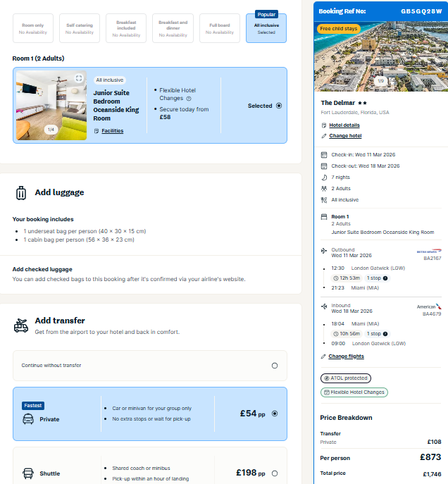Click the Total price £1,746
Viewport: 448px width, 484px height.
pyautogui.click(x=432, y=474)
